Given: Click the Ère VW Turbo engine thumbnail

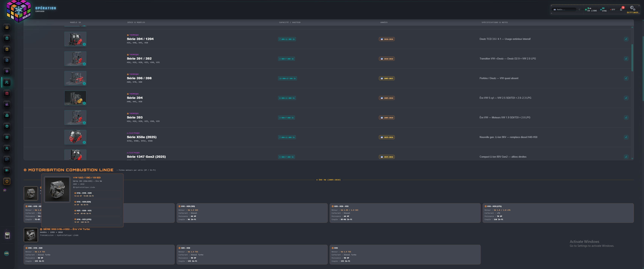Looking at the screenshot, I should tap(31, 235).
